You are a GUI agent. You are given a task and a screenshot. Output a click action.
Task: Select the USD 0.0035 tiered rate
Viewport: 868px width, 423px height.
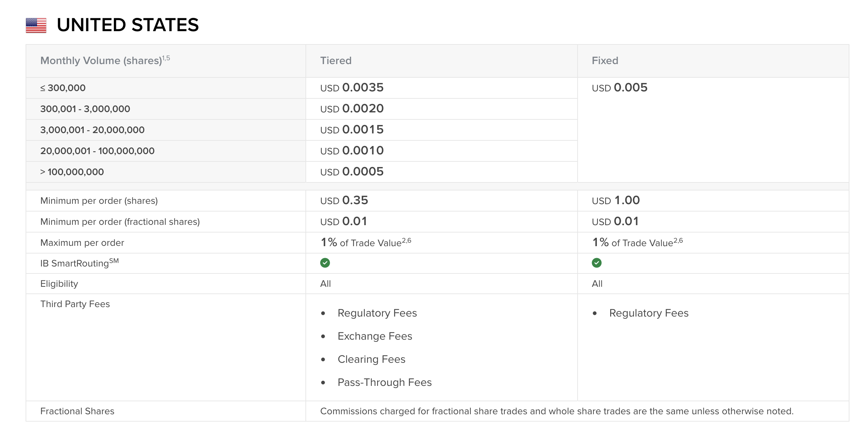(352, 88)
